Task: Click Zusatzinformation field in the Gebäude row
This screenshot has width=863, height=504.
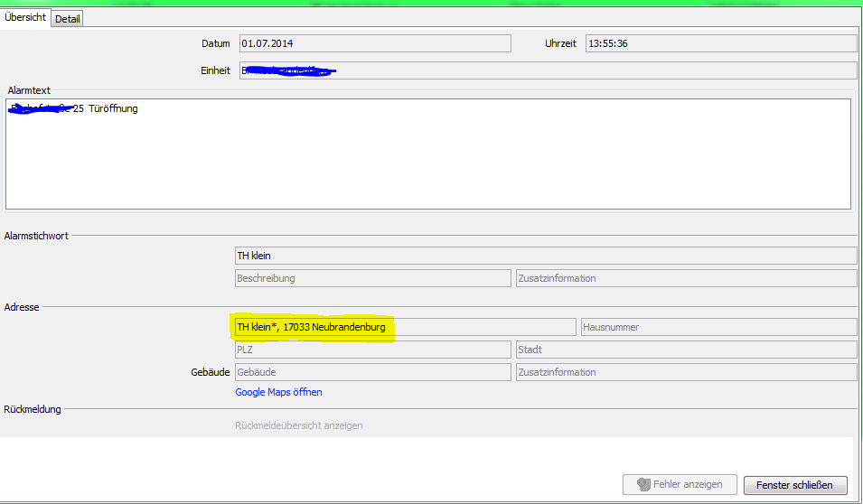Action: (685, 372)
